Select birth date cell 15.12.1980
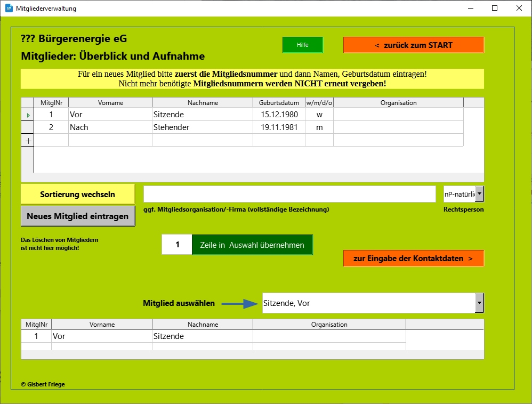This screenshot has width=532, height=404. click(x=279, y=115)
